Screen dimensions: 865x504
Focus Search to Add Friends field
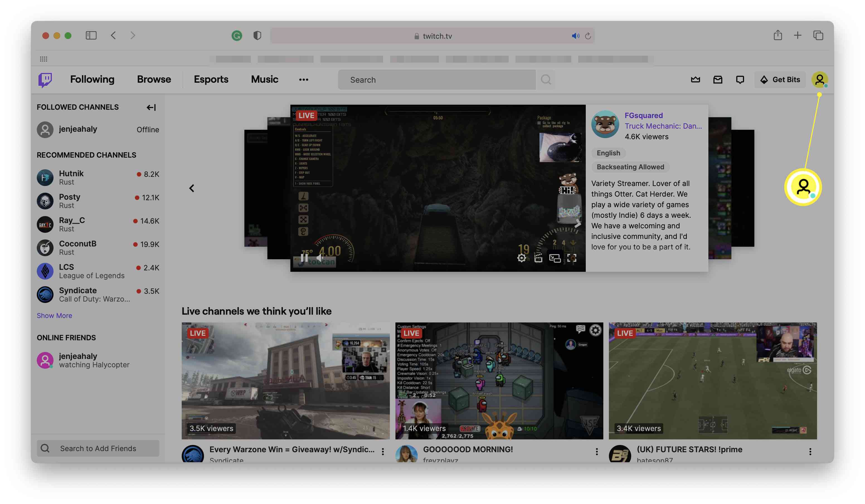(98, 448)
